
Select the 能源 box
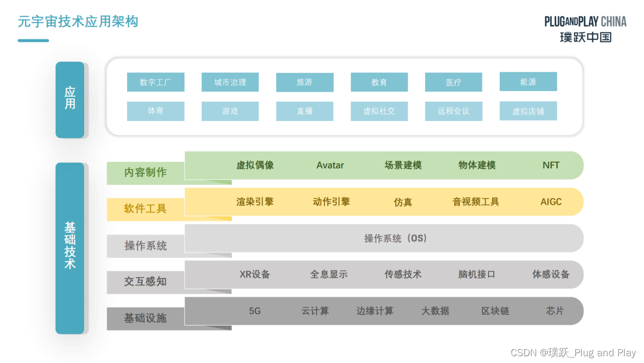click(528, 82)
